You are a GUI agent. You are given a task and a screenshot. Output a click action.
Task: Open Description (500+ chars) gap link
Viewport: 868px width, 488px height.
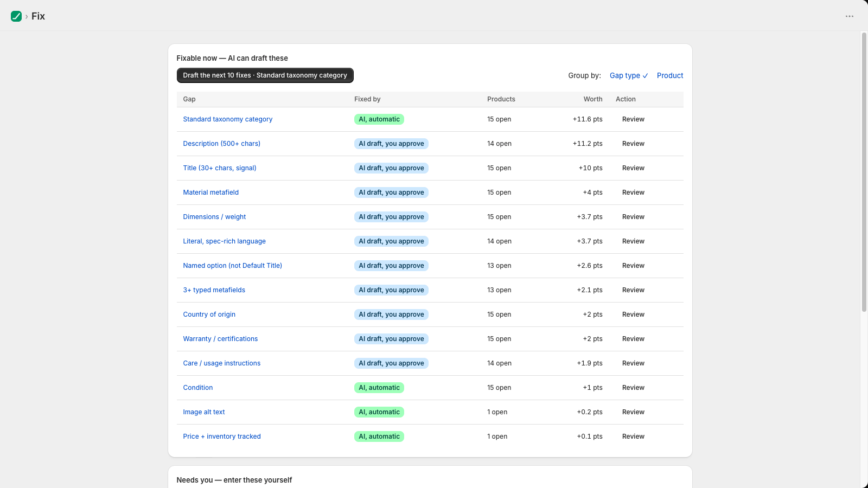[x=222, y=144]
